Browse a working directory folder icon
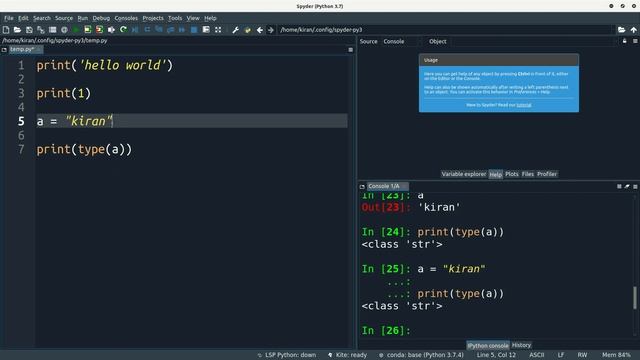Screen dimensions: 640x360 pyautogui.click(x=621, y=30)
